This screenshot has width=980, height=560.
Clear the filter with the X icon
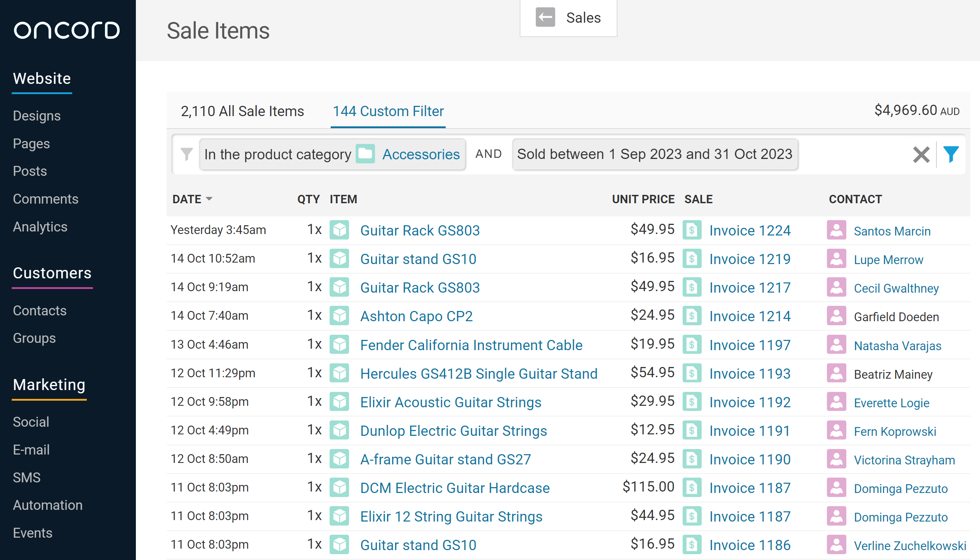pyautogui.click(x=921, y=155)
